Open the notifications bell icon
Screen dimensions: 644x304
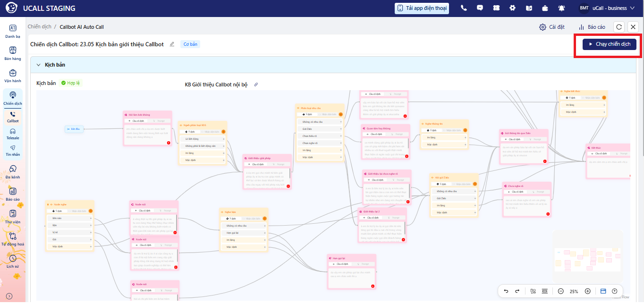tap(562, 8)
